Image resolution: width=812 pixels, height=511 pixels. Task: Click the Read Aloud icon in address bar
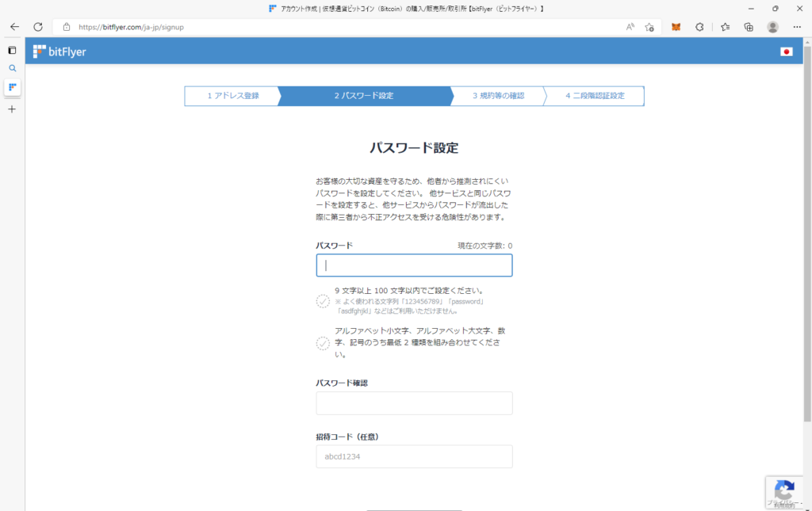(630, 26)
